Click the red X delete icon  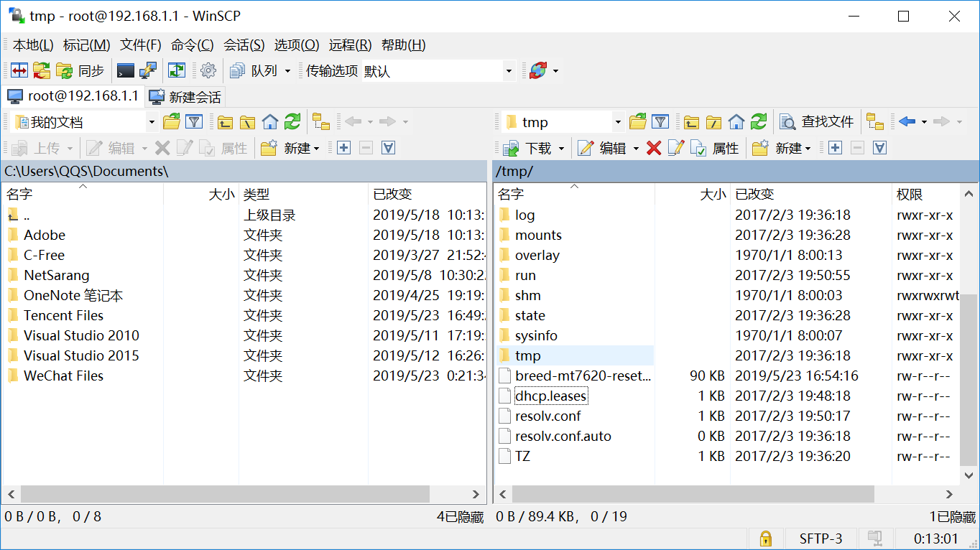(654, 148)
